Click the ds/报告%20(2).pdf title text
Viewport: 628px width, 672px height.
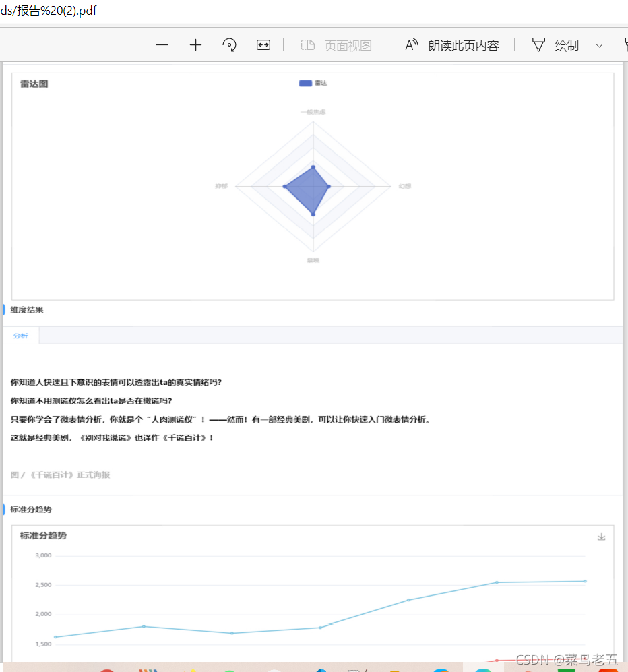coord(49,11)
